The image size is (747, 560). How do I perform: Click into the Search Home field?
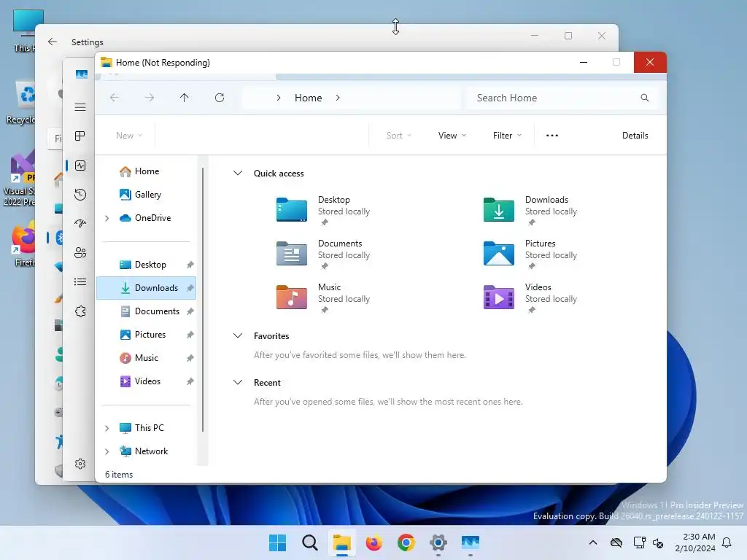pyautogui.click(x=562, y=98)
